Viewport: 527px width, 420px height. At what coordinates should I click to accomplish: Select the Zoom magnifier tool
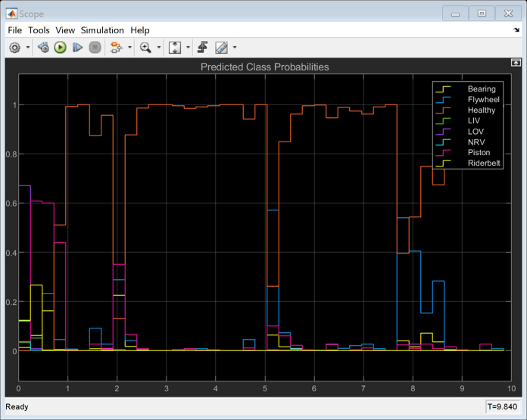145,48
